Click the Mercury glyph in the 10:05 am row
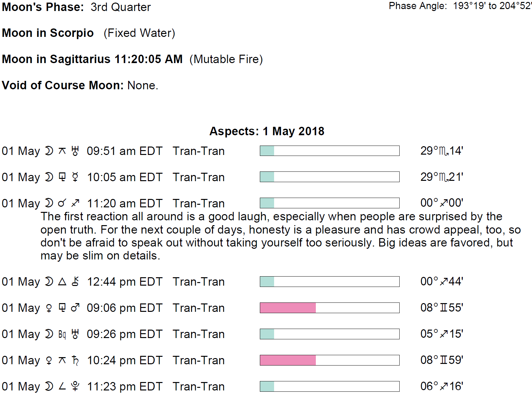This screenshot has width=532, height=394. [75, 177]
